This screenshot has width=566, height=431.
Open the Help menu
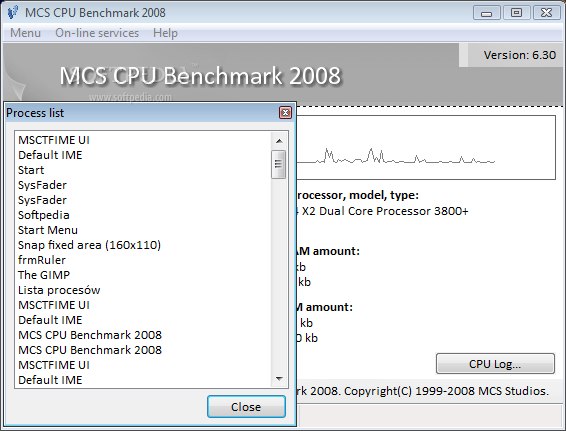(165, 33)
